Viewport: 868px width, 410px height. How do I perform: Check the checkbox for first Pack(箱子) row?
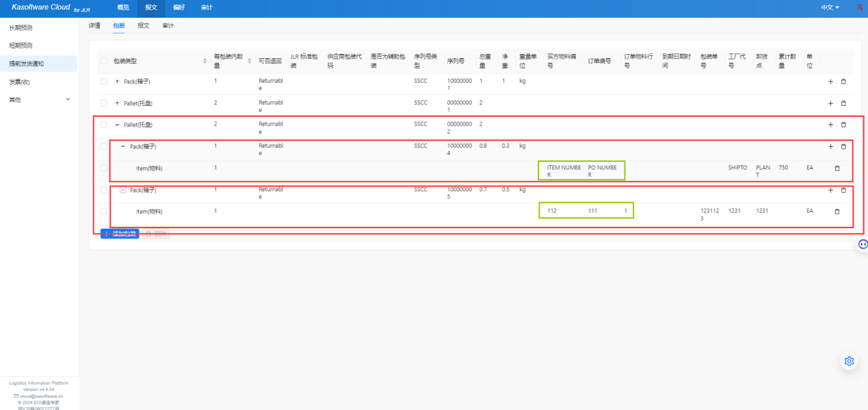104,81
